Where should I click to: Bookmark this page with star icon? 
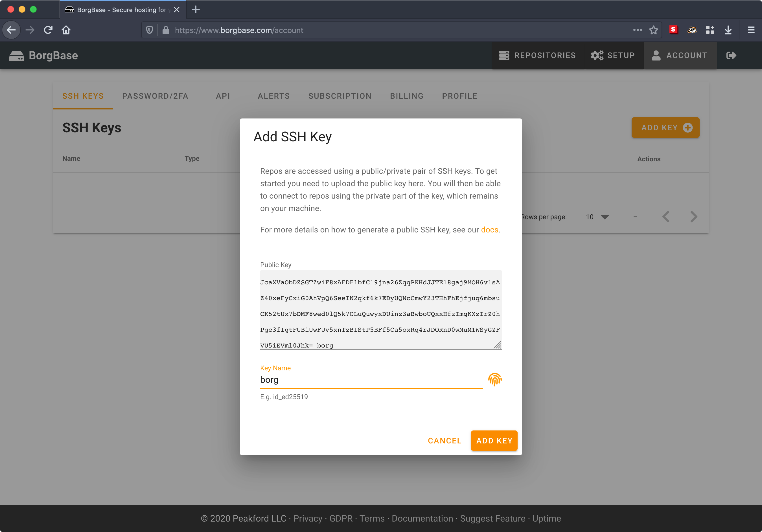[653, 30]
